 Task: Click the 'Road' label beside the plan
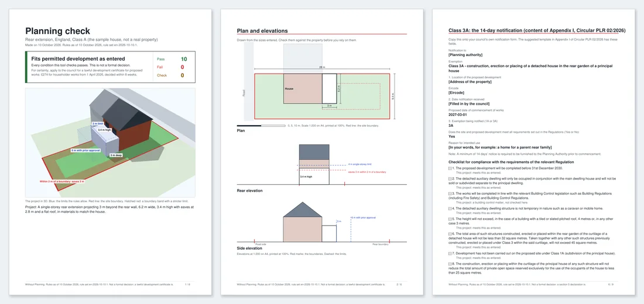click(244, 93)
